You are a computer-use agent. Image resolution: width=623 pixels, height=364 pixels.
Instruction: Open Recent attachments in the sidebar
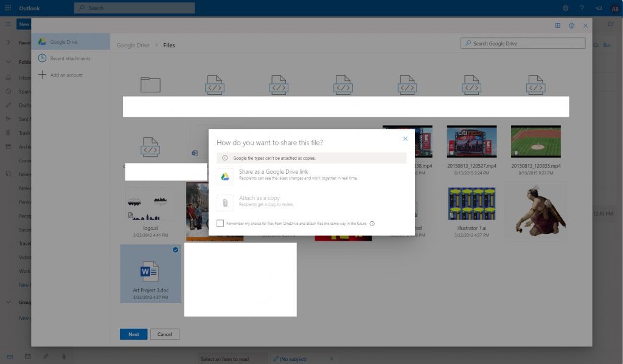(70, 58)
